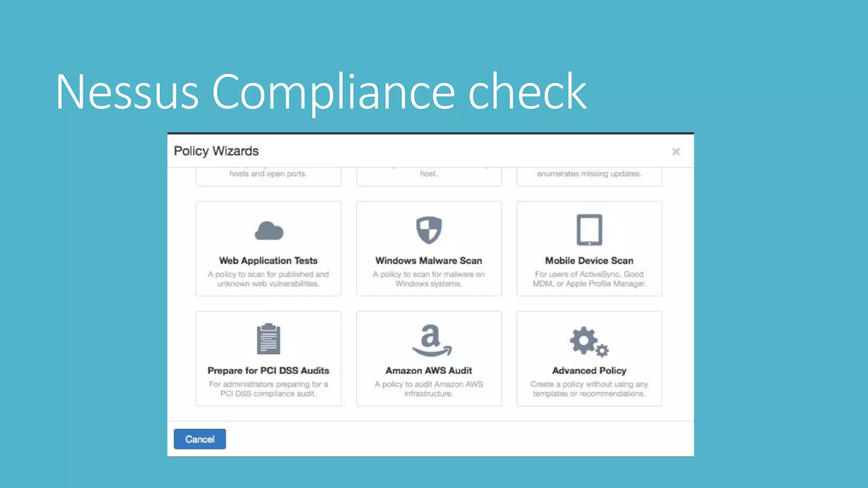Click 'Create a policy without using any templates' text
The width and height of the screenshot is (868, 488).
coord(589,389)
